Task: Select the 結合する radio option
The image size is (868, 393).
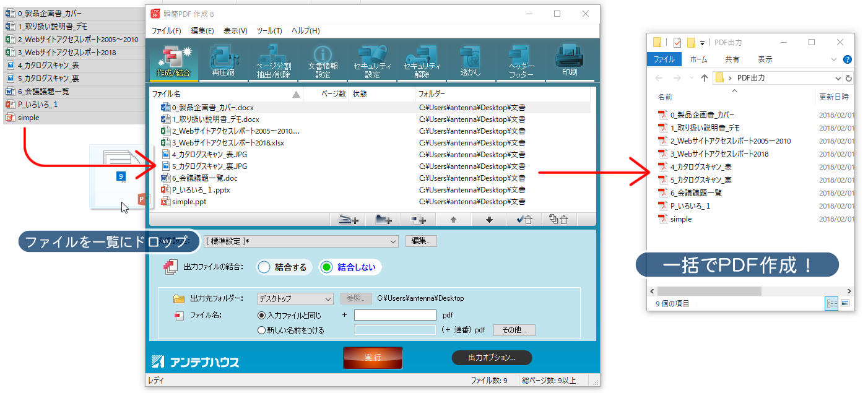Action: pos(284,267)
